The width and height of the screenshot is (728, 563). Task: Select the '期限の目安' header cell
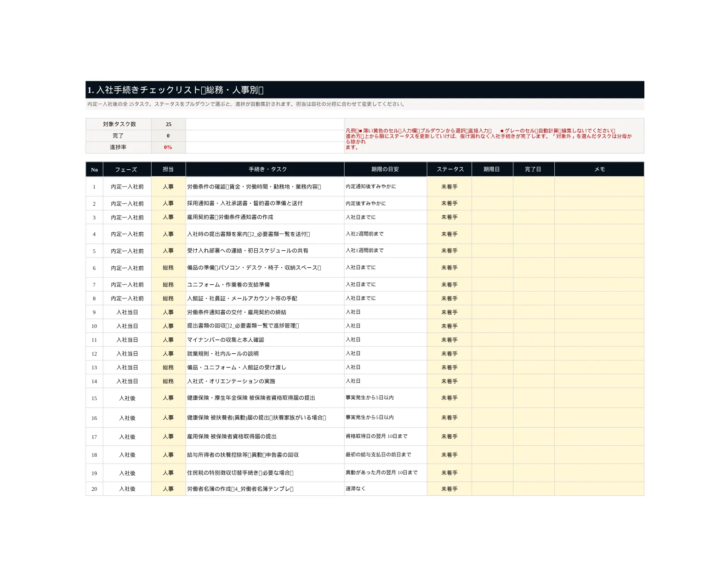click(x=385, y=169)
